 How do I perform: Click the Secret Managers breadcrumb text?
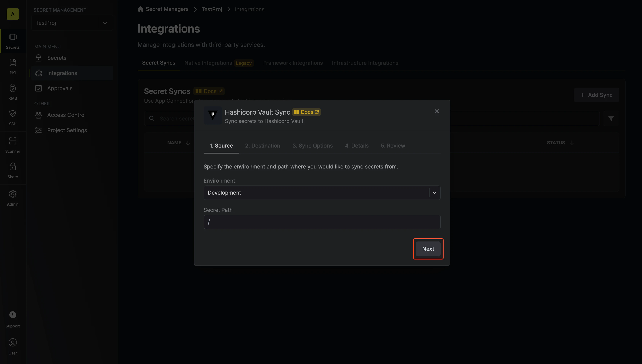pyautogui.click(x=167, y=9)
